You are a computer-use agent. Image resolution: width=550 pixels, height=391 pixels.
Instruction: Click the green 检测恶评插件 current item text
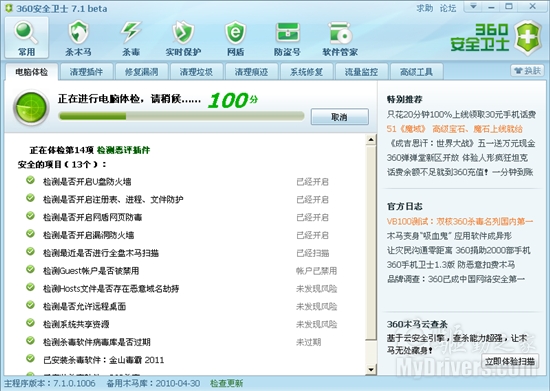[x=123, y=150]
